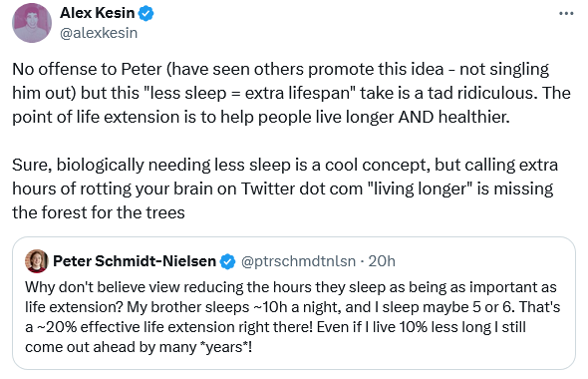Click the 20h timestamp on quoted tweet
Image resolution: width=588 pixels, height=379 pixels.
coord(382,261)
